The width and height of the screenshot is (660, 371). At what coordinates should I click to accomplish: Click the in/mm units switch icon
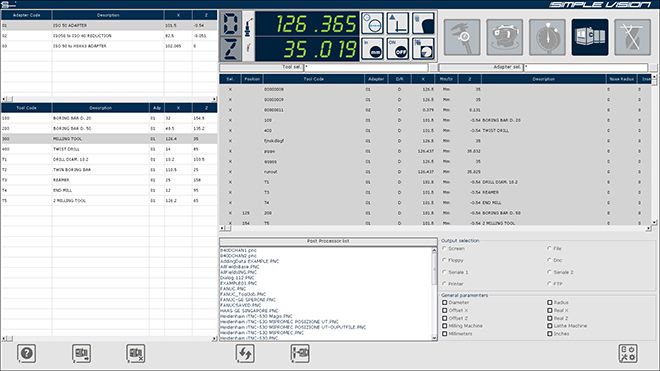click(372, 48)
